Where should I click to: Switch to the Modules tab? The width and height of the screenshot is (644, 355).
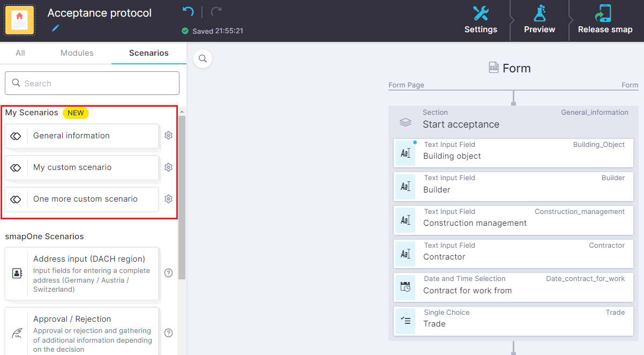(77, 53)
